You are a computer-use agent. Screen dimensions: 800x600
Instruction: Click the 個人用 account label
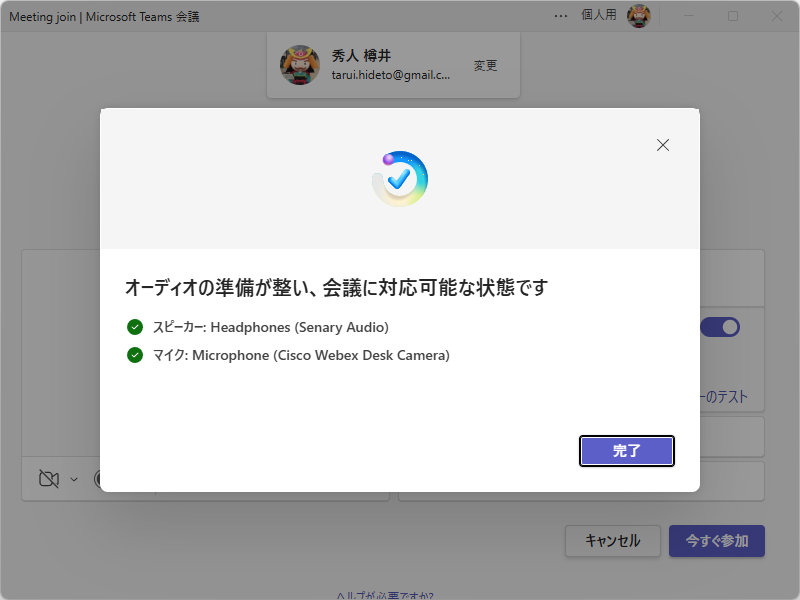point(599,15)
